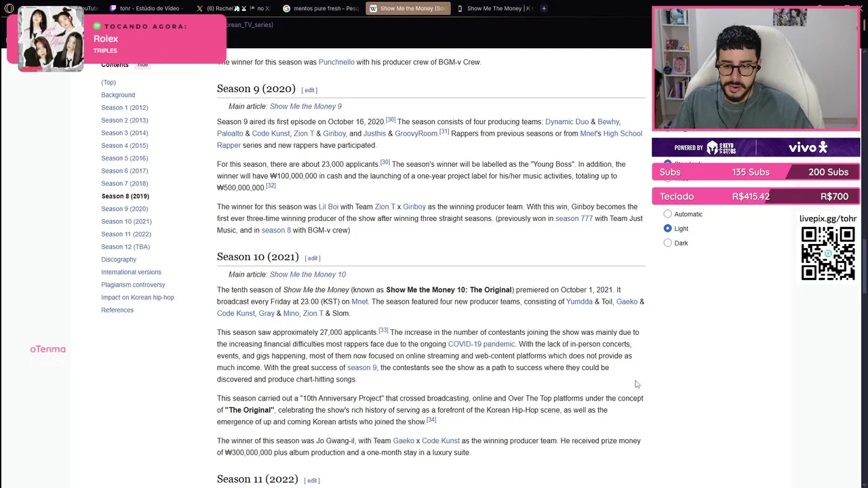
Task: Go to Season 5 (2016) in Contents
Action: (x=124, y=158)
